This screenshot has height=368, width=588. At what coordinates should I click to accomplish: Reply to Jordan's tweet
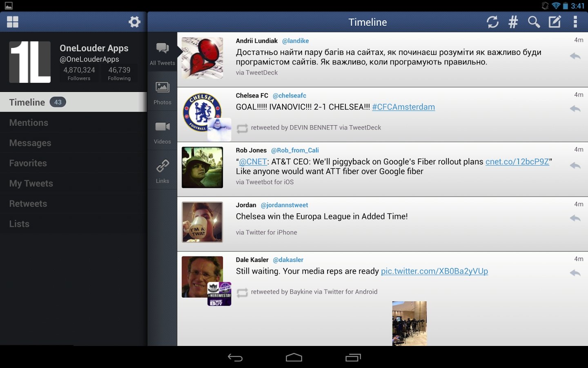click(575, 218)
